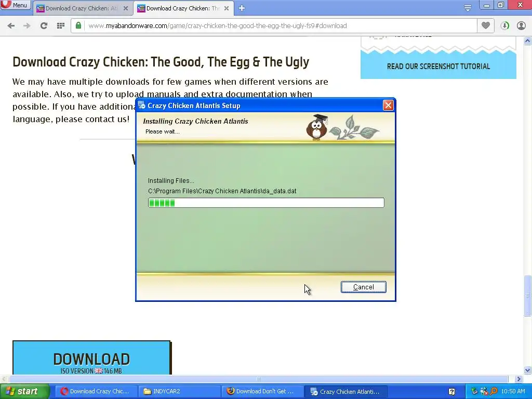Reload the current page
The height and width of the screenshot is (399, 532).
44,26
